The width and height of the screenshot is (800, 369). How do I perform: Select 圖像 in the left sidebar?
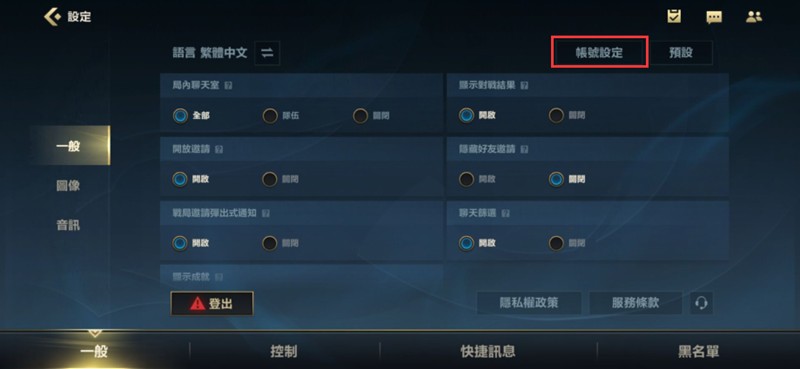pos(68,186)
